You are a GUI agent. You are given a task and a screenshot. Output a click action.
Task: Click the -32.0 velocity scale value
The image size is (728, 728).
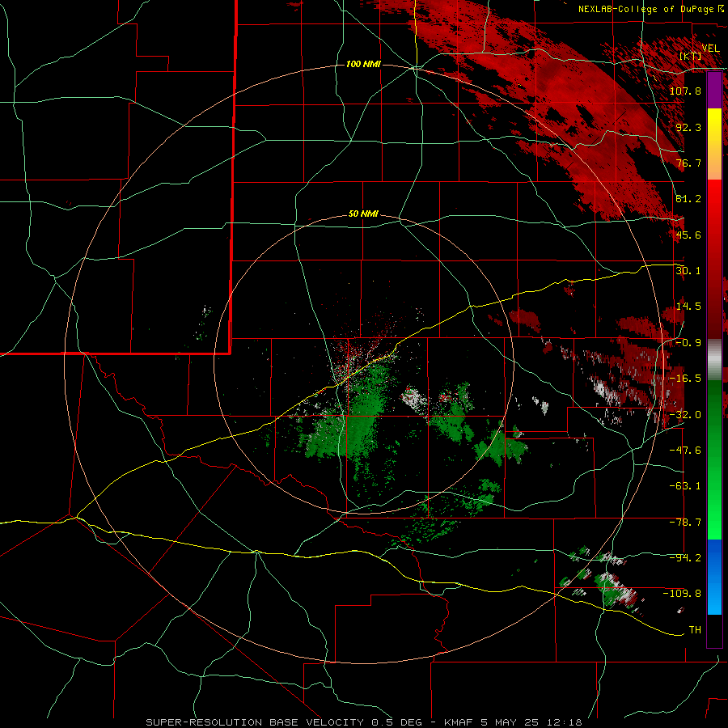click(685, 415)
